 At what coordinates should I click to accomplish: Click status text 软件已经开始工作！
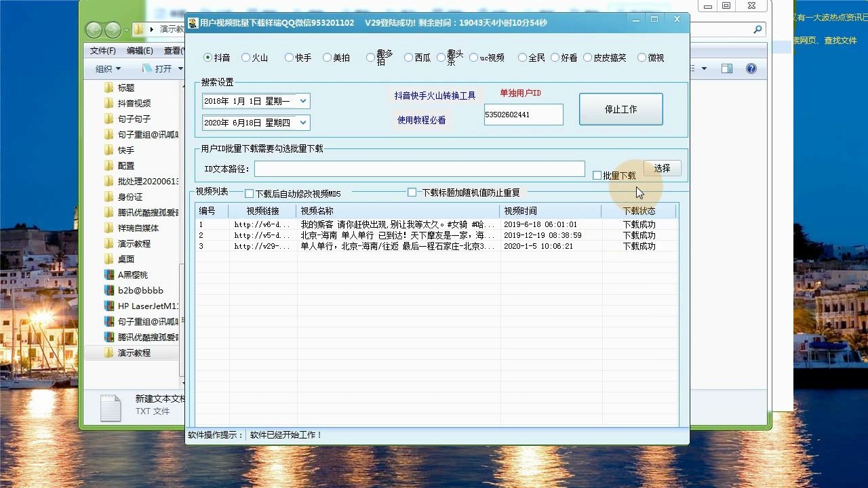286,435
